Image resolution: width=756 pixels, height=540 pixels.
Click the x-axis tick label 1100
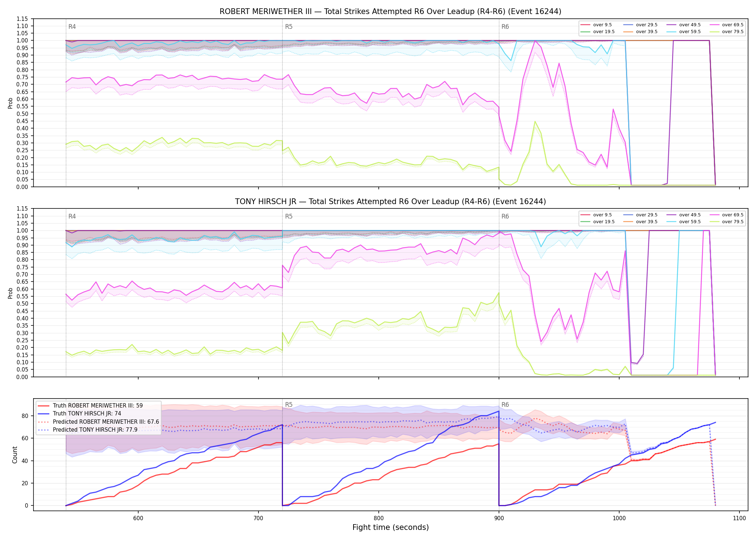(x=739, y=518)
